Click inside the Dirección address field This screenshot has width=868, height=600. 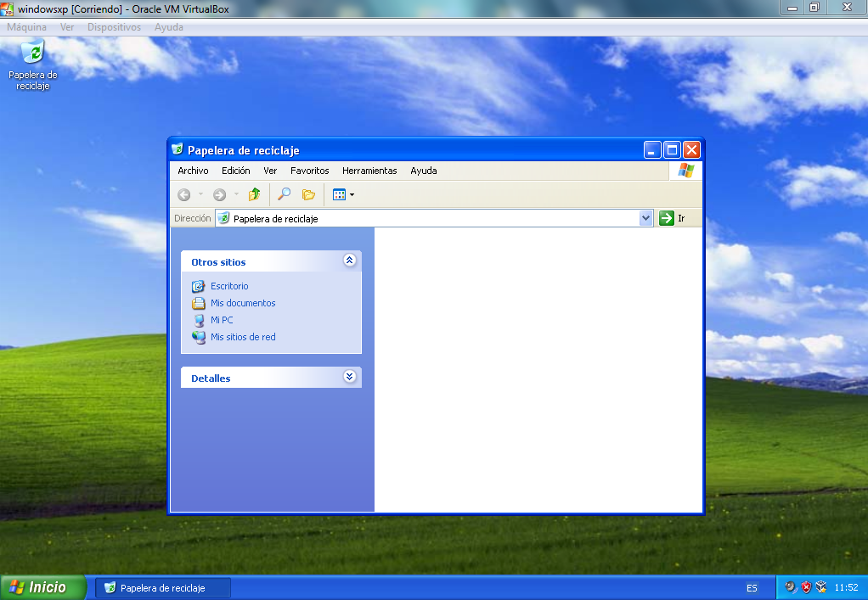[x=434, y=218]
